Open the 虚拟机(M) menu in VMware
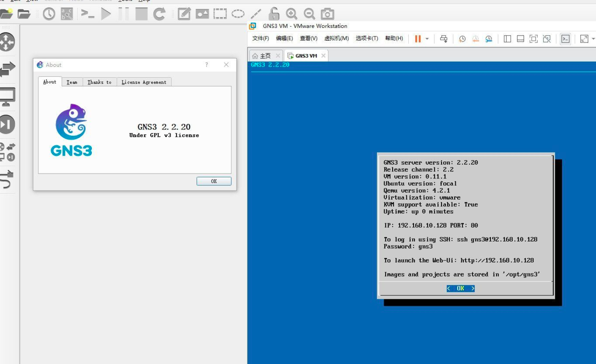 click(x=336, y=38)
